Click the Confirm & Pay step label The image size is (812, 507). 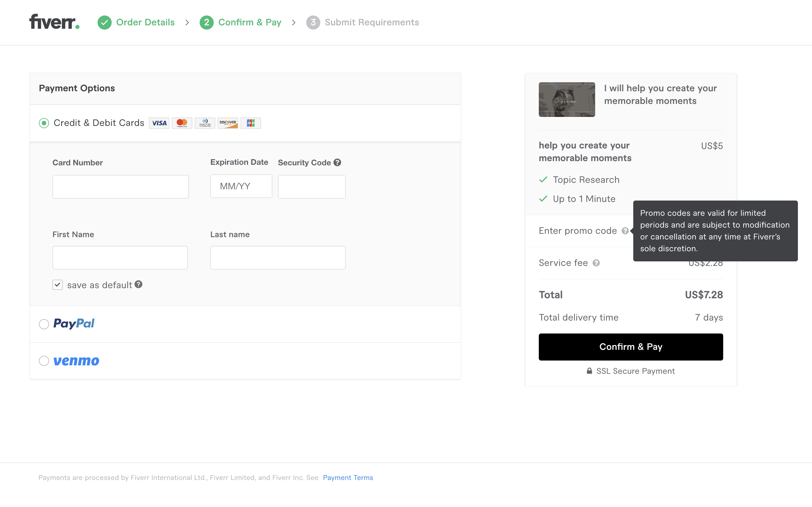[249, 23]
